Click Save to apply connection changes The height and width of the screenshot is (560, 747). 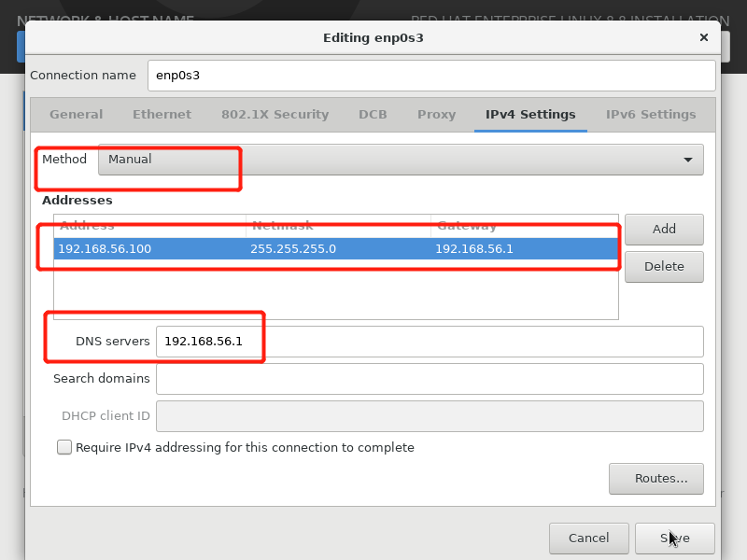click(x=674, y=538)
